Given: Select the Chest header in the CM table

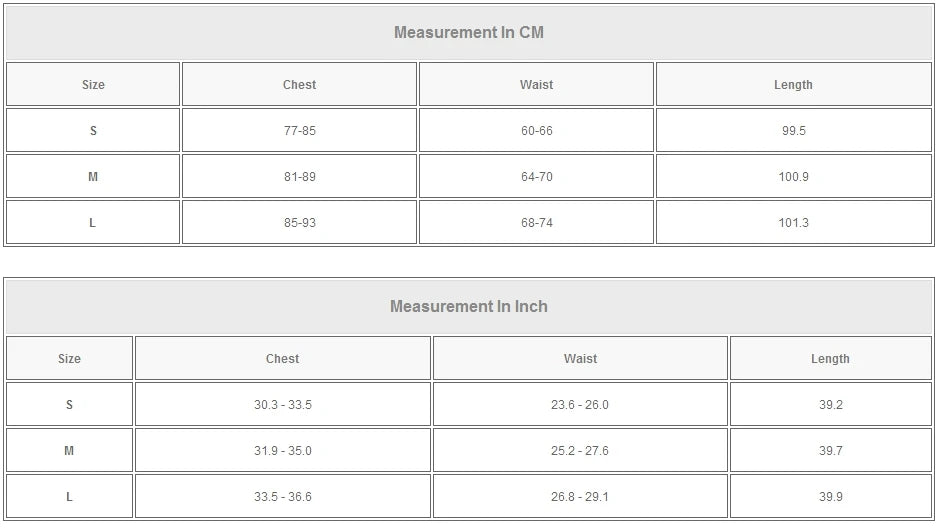Looking at the screenshot, I should [x=299, y=85].
